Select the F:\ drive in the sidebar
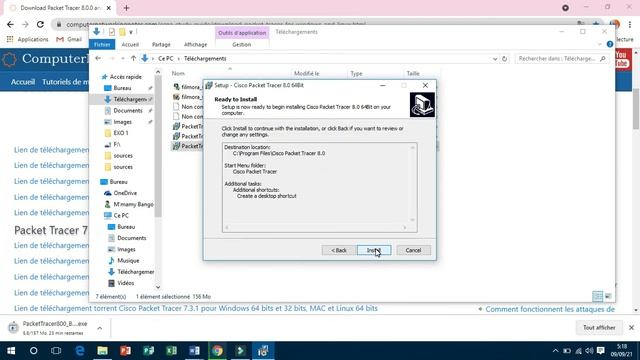Screen dimensions: 640x360 [x=117, y=144]
